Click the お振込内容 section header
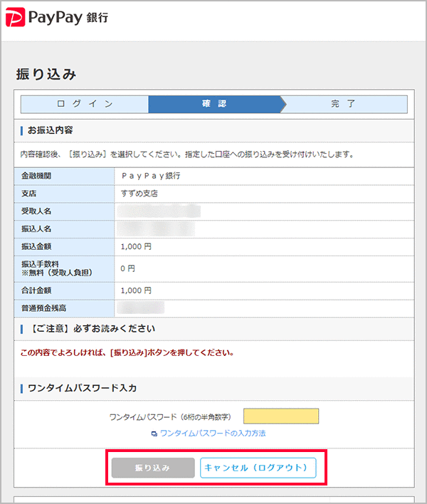The height and width of the screenshot is (504, 427). click(50, 130)
